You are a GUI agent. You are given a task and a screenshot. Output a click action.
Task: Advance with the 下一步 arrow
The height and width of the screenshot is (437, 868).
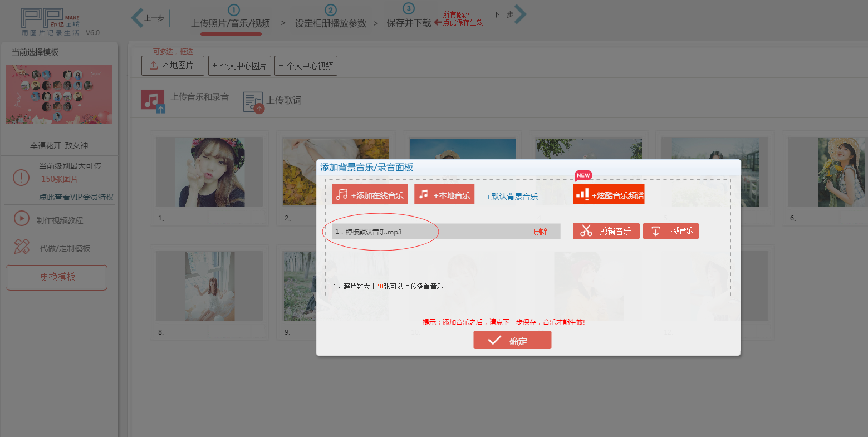[x=520, y=14]
